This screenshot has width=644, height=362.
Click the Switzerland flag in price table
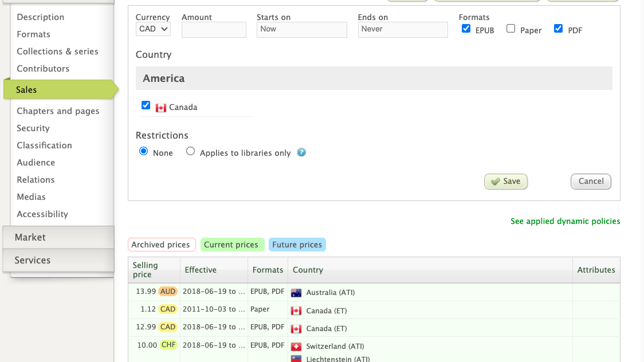(296, 347)
